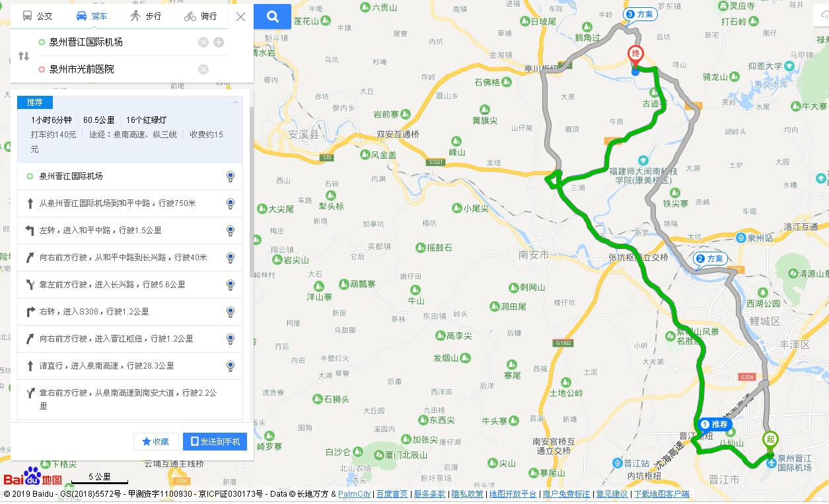Screen dimensions: 829x504
Task: Clear the 泉州市光前医院 destination field
Action: click(x=203, y=69)
